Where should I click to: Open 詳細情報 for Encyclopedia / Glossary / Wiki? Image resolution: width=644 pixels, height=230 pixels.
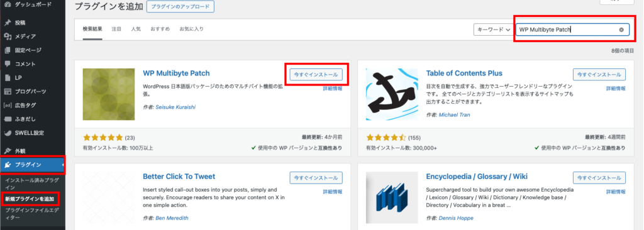click(x=616, y=192)
